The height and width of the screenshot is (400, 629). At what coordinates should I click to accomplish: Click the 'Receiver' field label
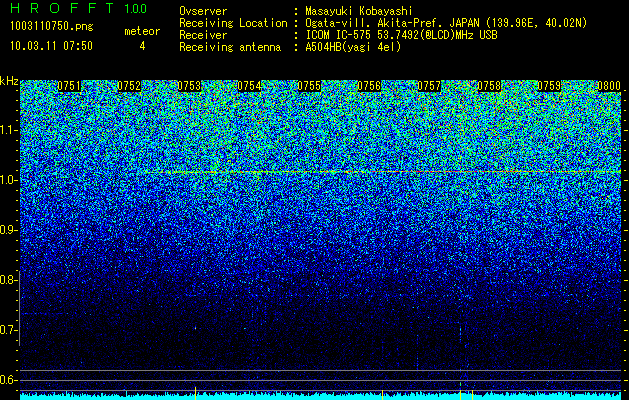click(x=203, y=35)
